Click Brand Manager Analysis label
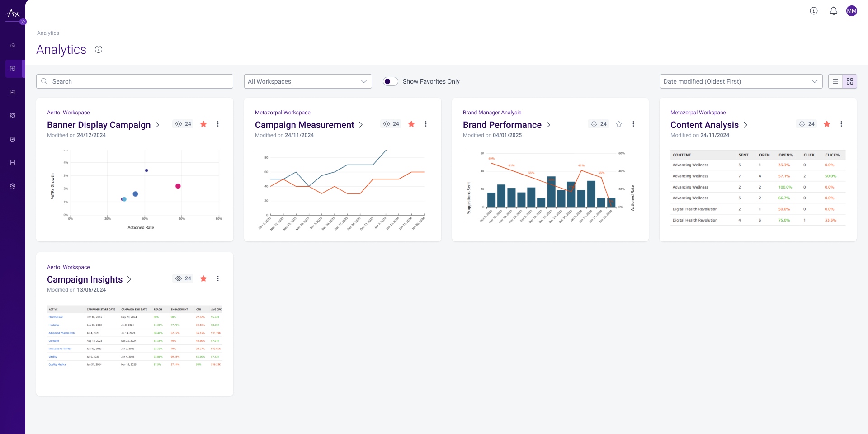The height and width of the screenshot is (434, 868). 492,113
